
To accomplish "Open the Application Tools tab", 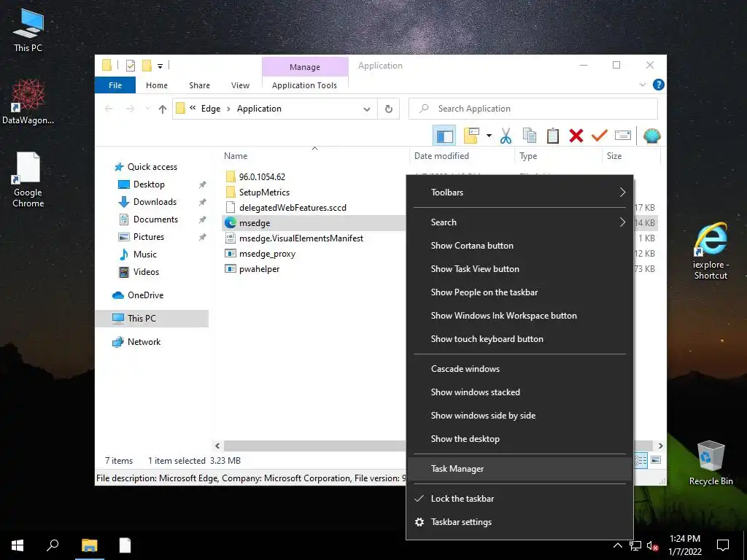I will [x=304, y=85].
